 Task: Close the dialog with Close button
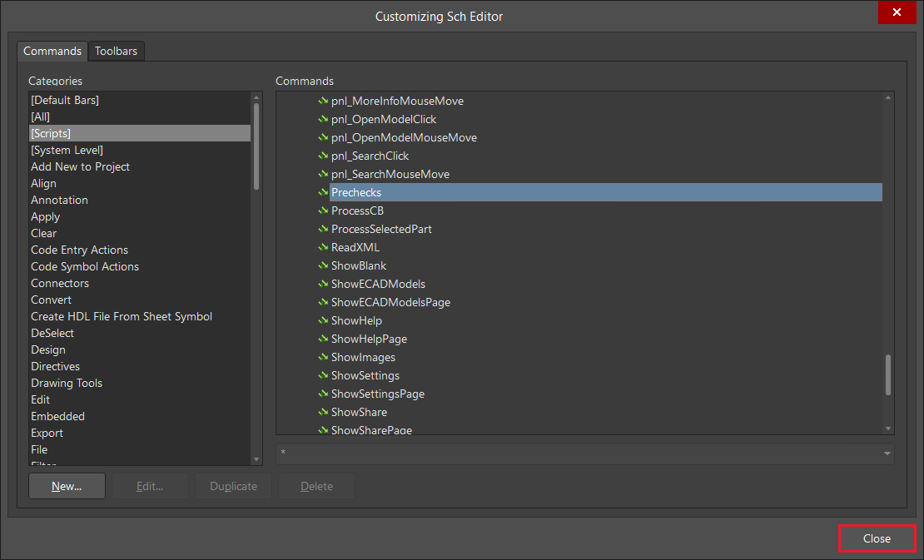coord(877,538)
